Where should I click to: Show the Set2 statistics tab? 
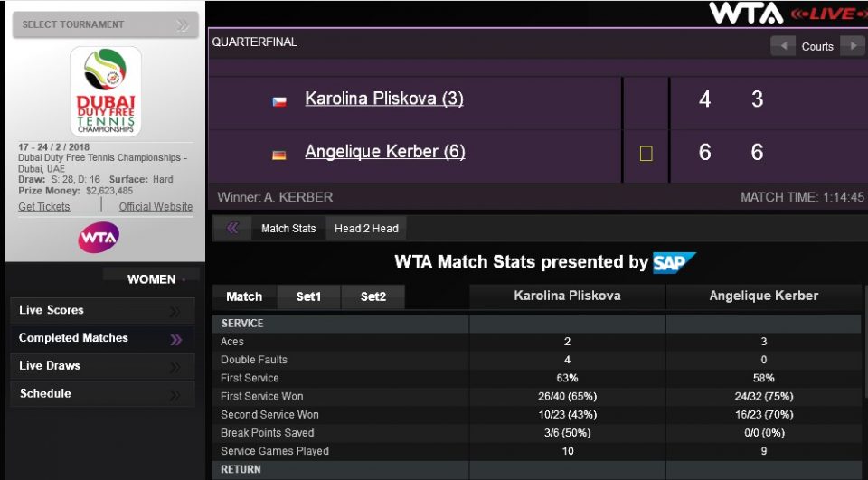(373, 296)
